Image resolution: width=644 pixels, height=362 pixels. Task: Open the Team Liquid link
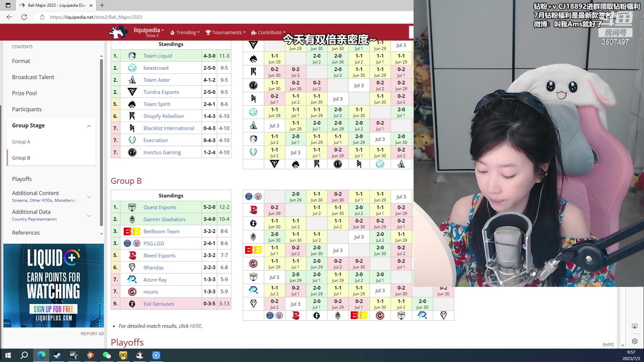click(158, 56)
